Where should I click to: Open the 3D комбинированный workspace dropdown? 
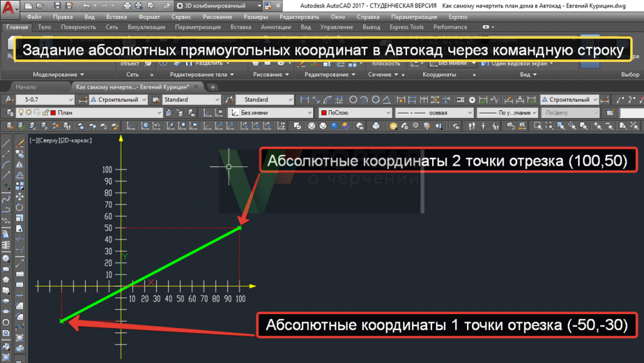click(x=219, y=6)
